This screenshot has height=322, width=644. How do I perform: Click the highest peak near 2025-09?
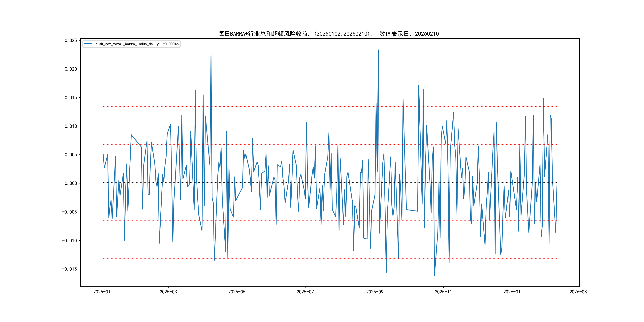click(378, 50)
